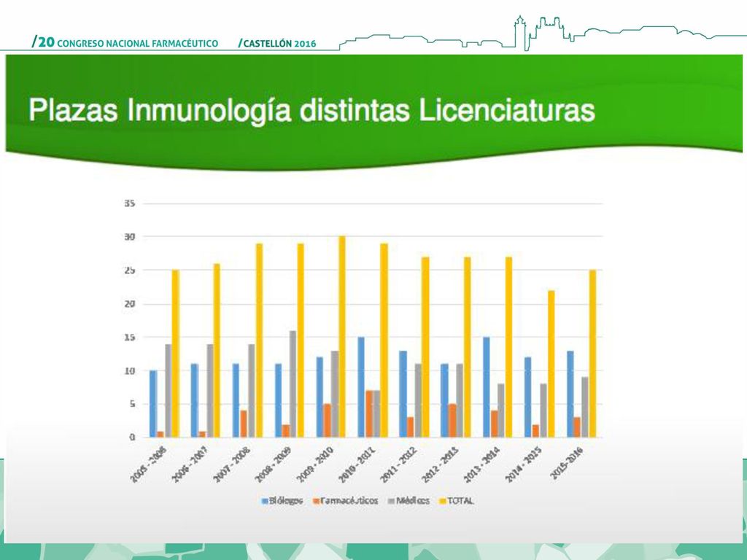Click the '20' value on the vertical axis
The image size is (747, 560).
pyautogui.click(x=130, y=304)
